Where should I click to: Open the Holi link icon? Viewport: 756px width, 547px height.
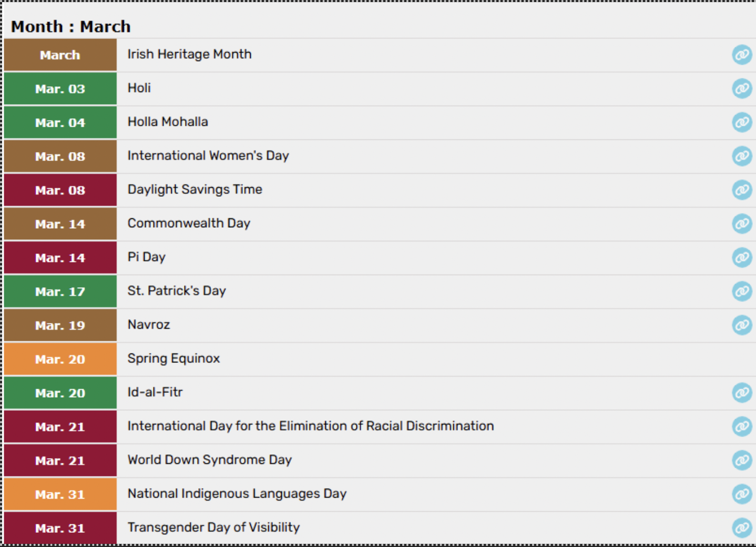742,88
